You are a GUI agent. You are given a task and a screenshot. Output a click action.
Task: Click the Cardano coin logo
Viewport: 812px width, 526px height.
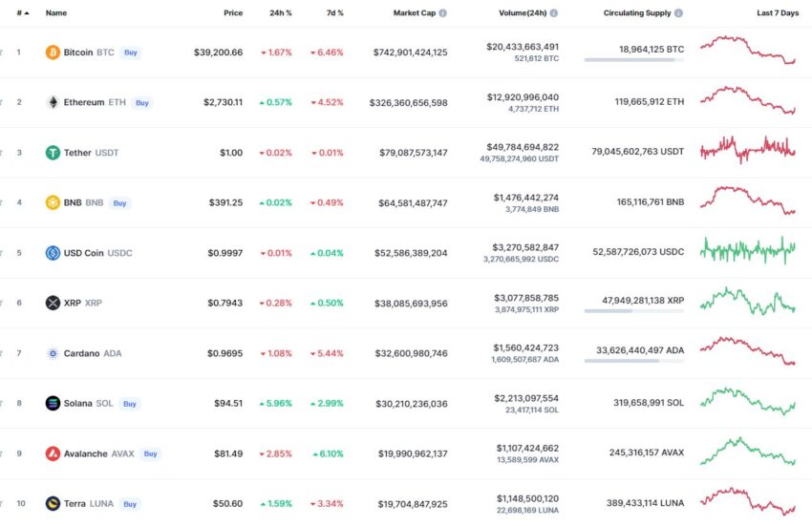click(x=53, y=353)
